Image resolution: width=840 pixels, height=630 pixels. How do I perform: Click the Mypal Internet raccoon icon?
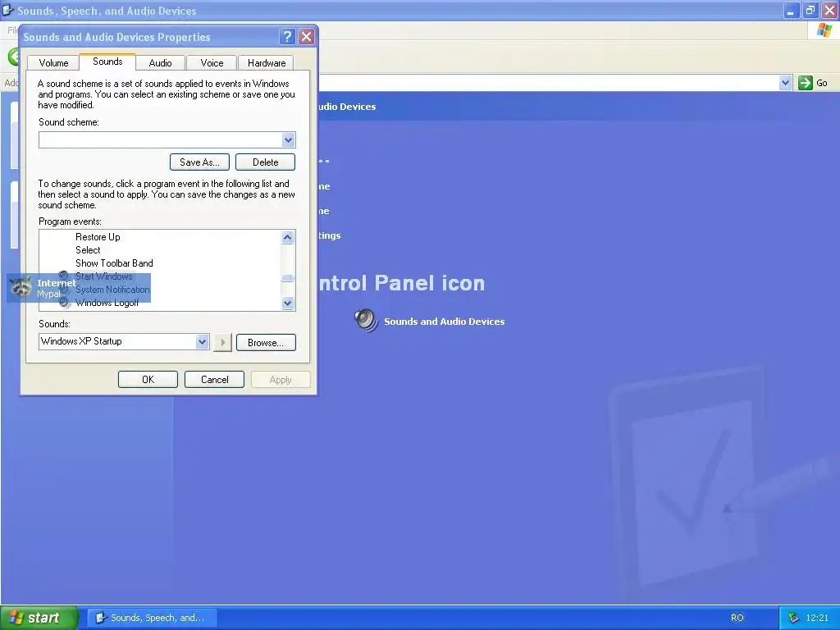[x=21, y=287]
